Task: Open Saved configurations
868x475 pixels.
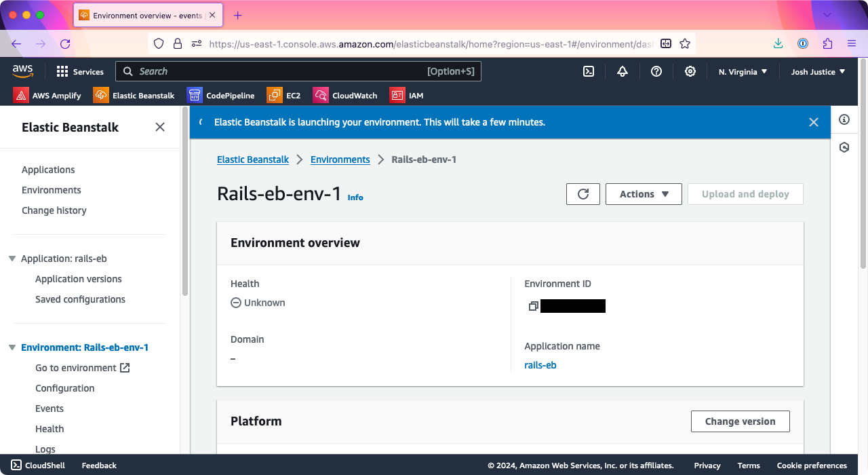Action: point(80,299)
